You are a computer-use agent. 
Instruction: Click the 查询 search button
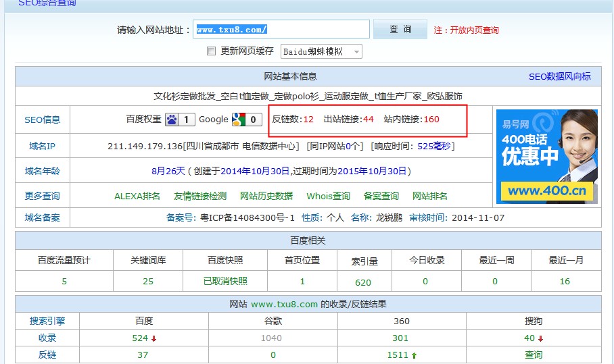click(400, 29)
